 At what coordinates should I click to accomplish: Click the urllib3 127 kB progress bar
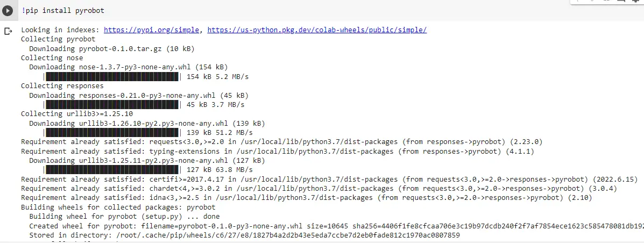[x=111, y=169]
